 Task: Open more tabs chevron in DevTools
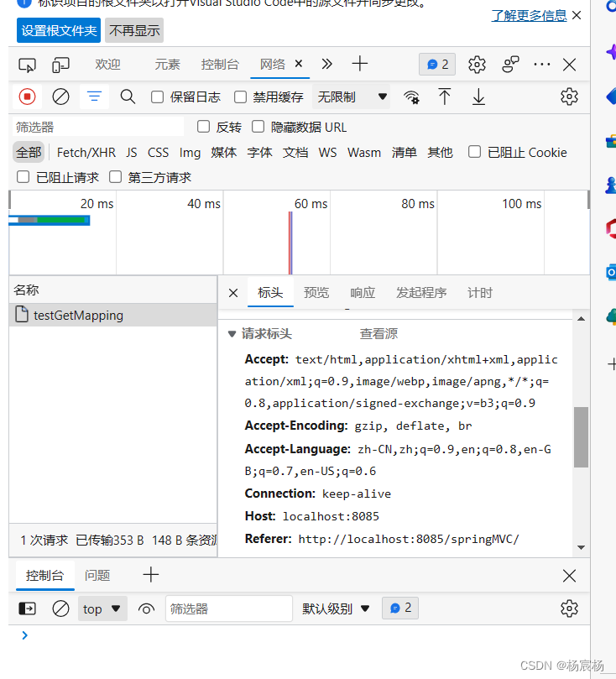(326, 64)
